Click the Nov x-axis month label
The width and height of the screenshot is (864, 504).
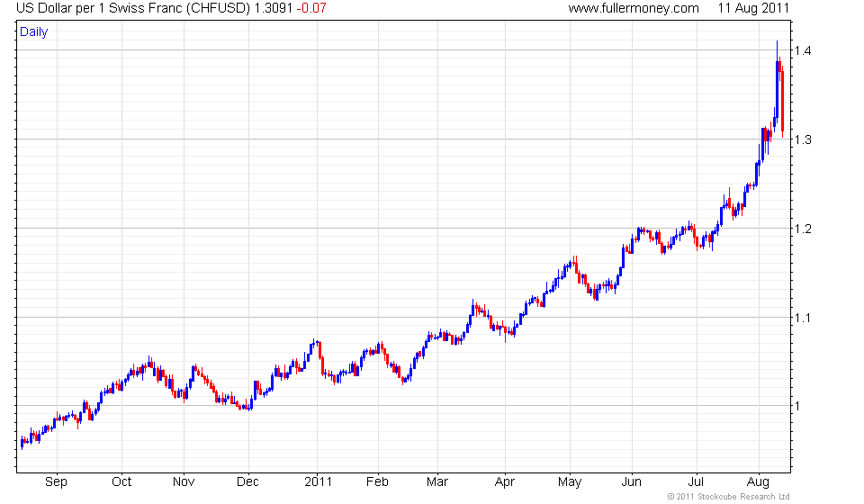pyautogui.click(x=184, y=482)
